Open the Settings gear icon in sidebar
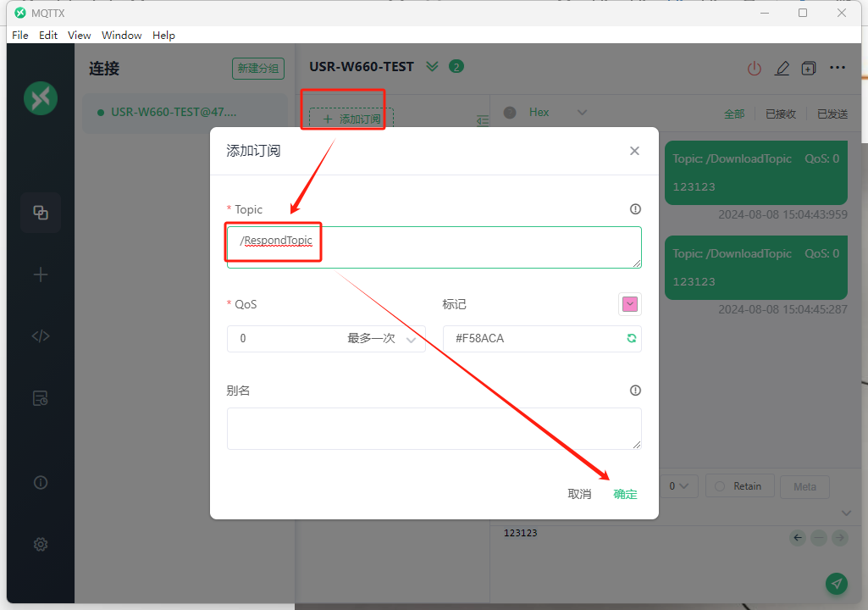 point(41,545)
